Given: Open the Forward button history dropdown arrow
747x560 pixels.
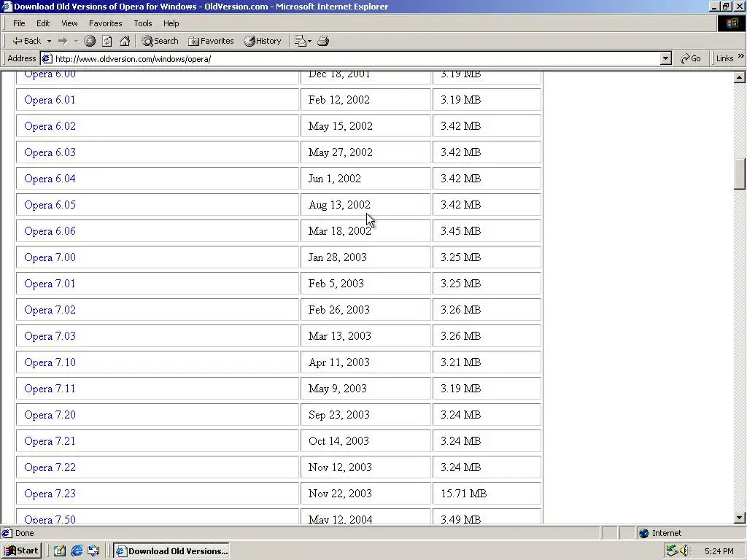Looking at the screenshot, I should click(76, 41).
